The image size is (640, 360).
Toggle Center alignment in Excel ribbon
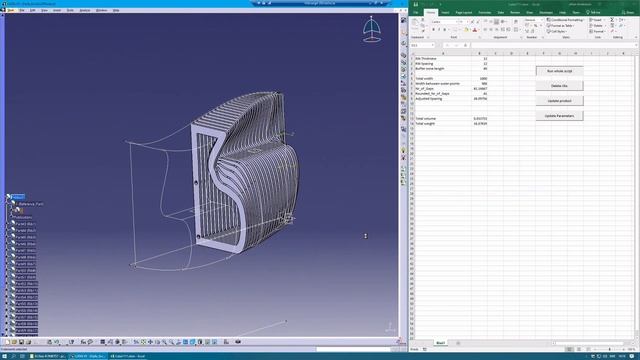click(x=491, y=29)
